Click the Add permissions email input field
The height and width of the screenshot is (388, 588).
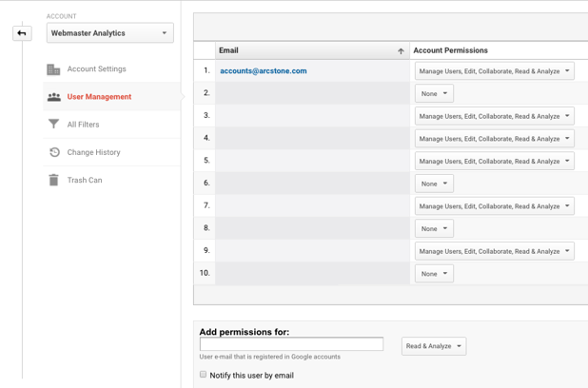click(291, 344)
